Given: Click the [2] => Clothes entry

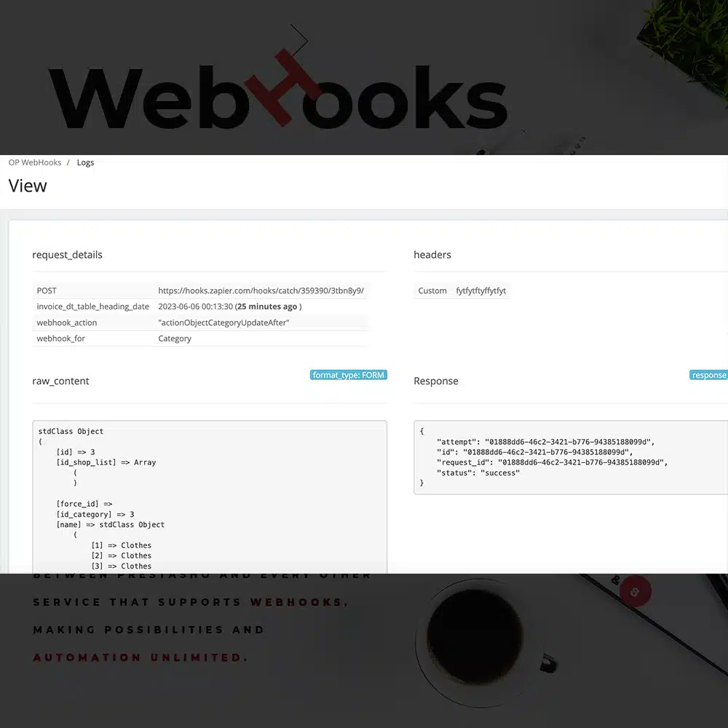Looking at the screenshot, I should coord(122,555).
